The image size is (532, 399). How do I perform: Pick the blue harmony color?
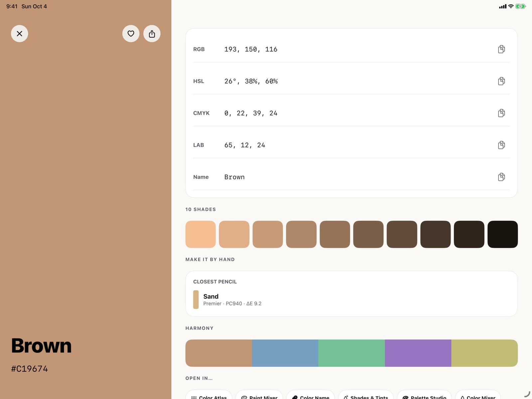pyautogui.click(x=285, y=353)
